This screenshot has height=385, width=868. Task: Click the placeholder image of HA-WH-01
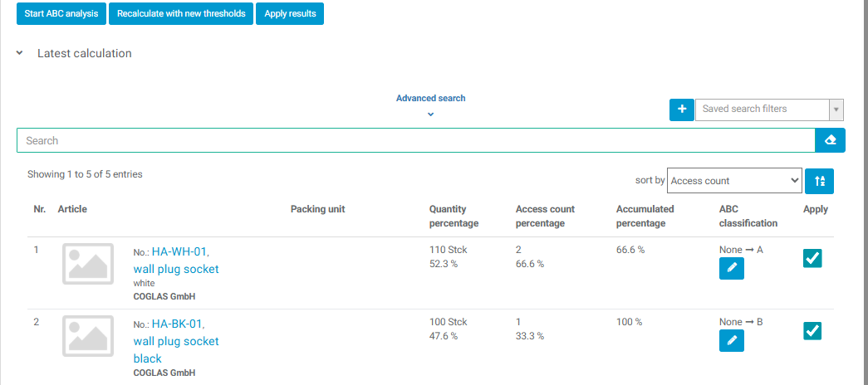tap(88, 264)
